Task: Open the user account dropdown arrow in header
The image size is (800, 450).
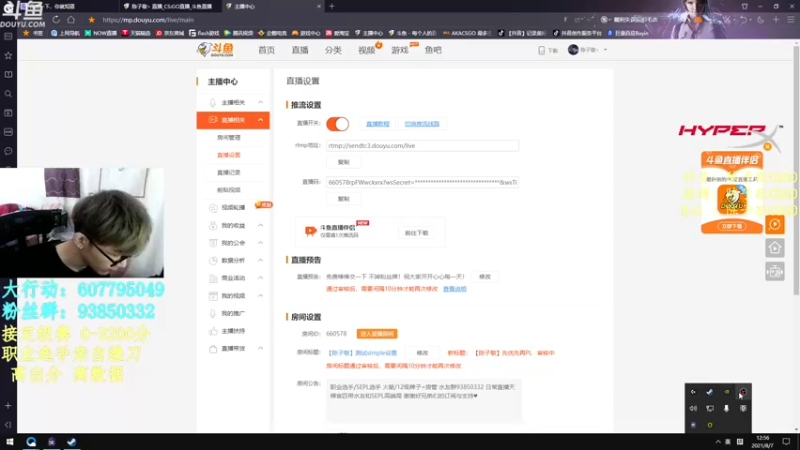Action: (x=606, y=50)
